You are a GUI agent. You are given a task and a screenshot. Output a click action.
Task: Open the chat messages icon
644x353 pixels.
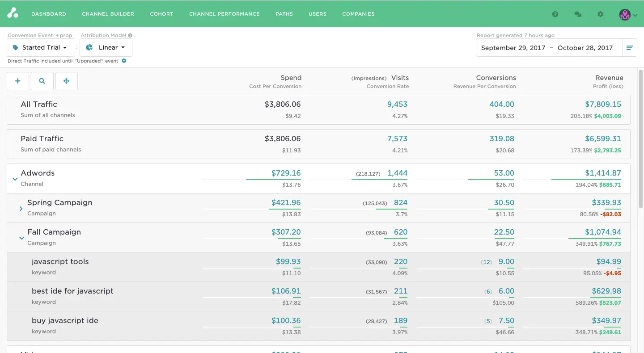578,14
